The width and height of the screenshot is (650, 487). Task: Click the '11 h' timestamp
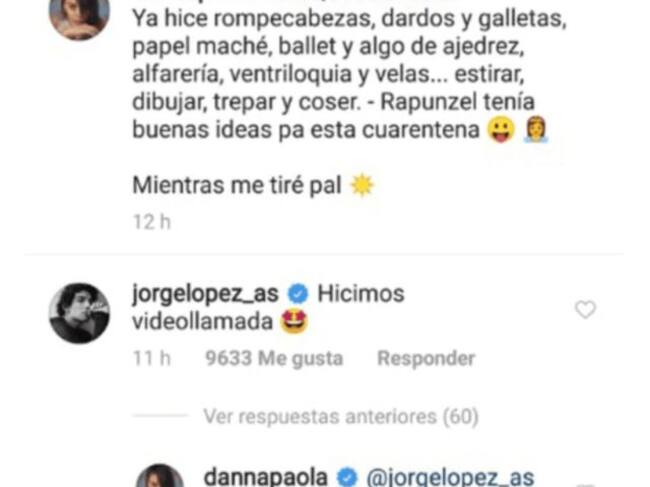[x=152, y=358]
